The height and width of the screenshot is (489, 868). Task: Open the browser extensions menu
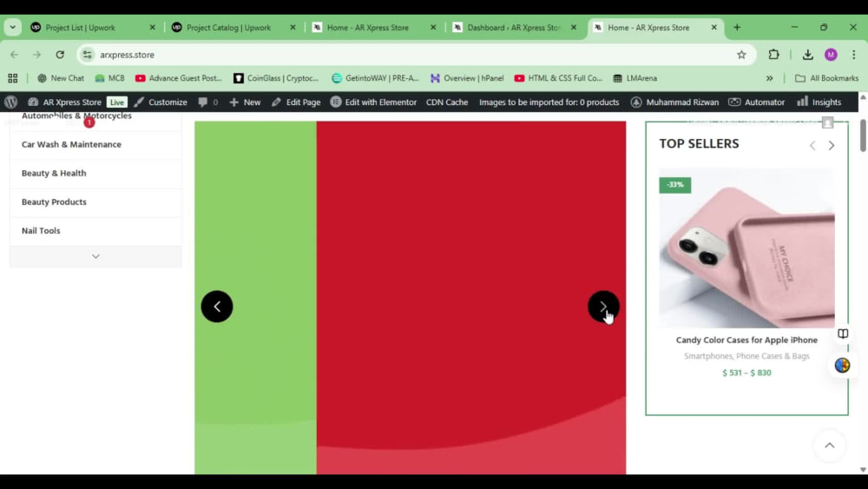[774, 54]
